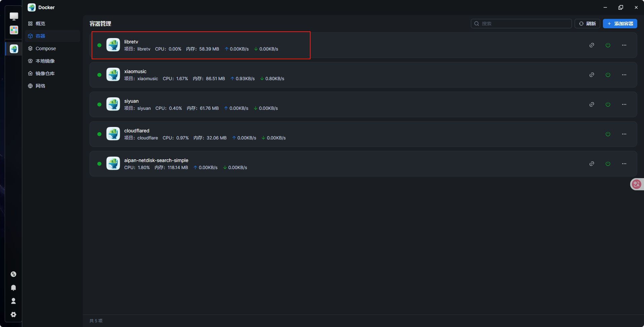Open more options for libretv
This screenshot has height=327, width=644.
(x=624, y=45)
